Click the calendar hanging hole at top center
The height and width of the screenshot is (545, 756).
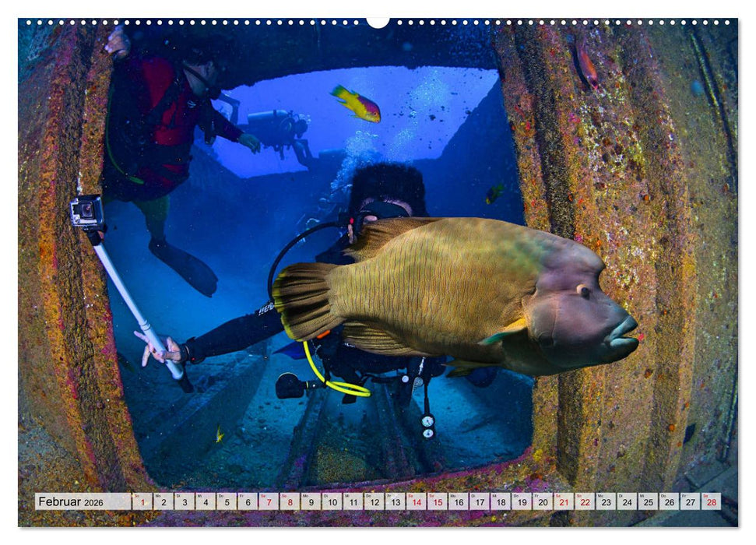click(378, 22)
